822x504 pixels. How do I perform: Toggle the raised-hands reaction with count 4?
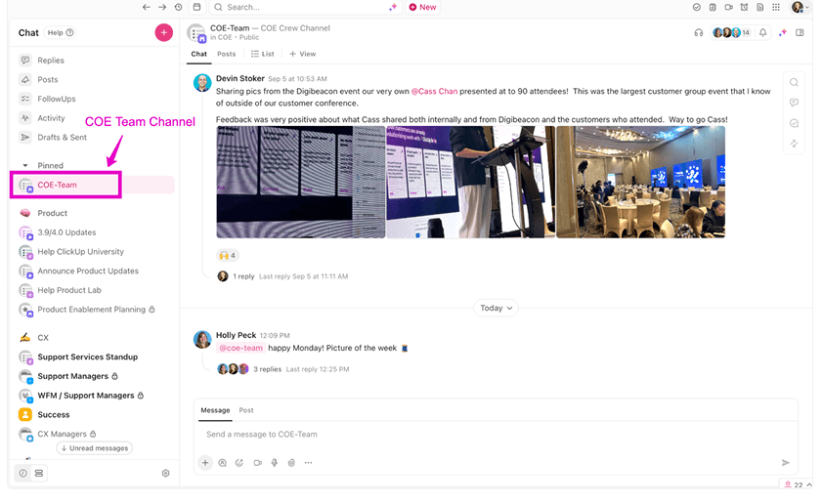(228, 255)
